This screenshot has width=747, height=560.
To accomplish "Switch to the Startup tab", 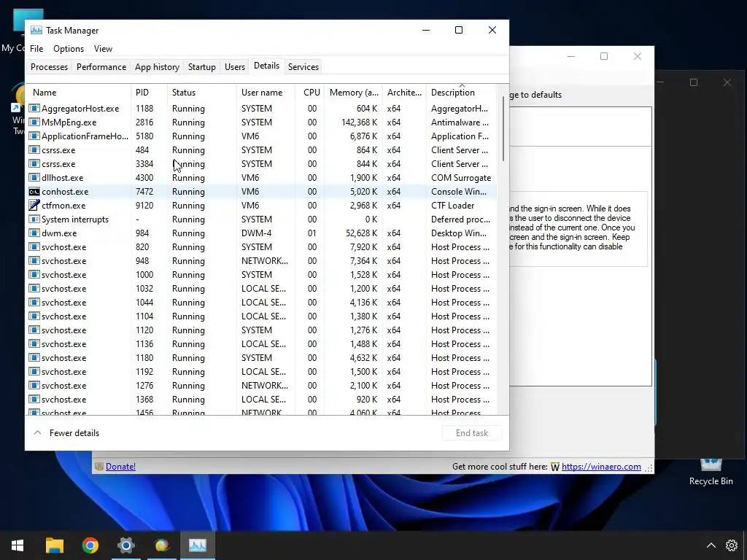I will point(202,66).
